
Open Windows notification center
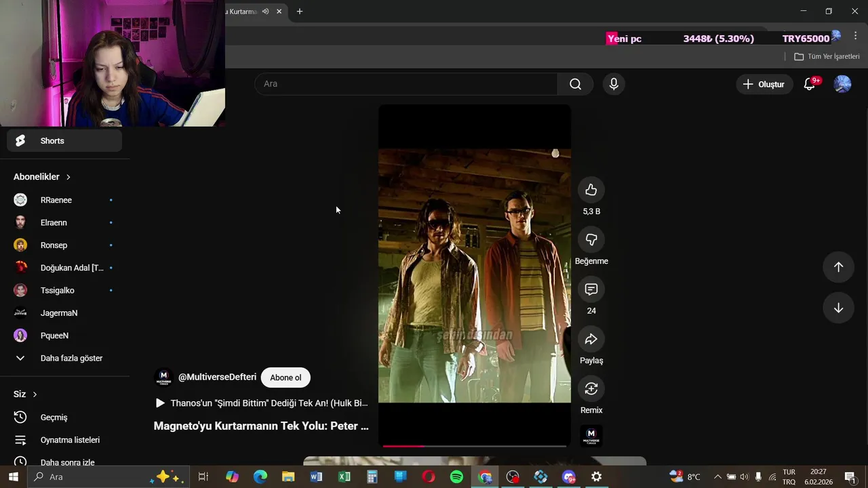pos(850,477)
